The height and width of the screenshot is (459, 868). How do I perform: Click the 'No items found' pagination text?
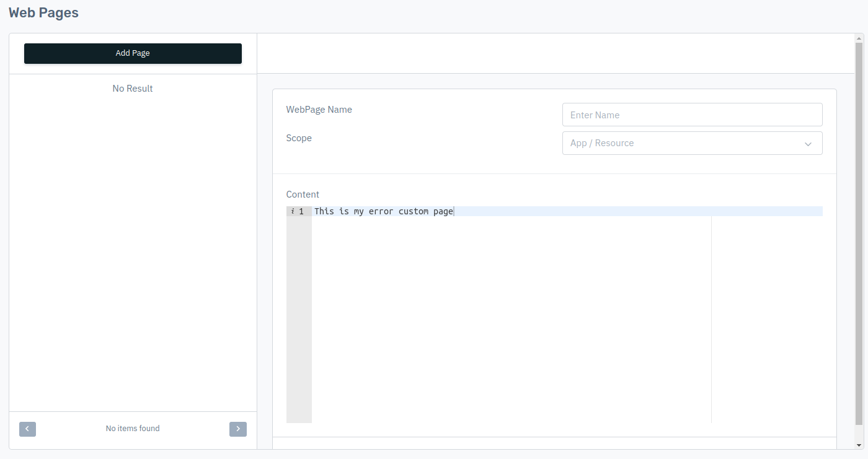[133, 429]
